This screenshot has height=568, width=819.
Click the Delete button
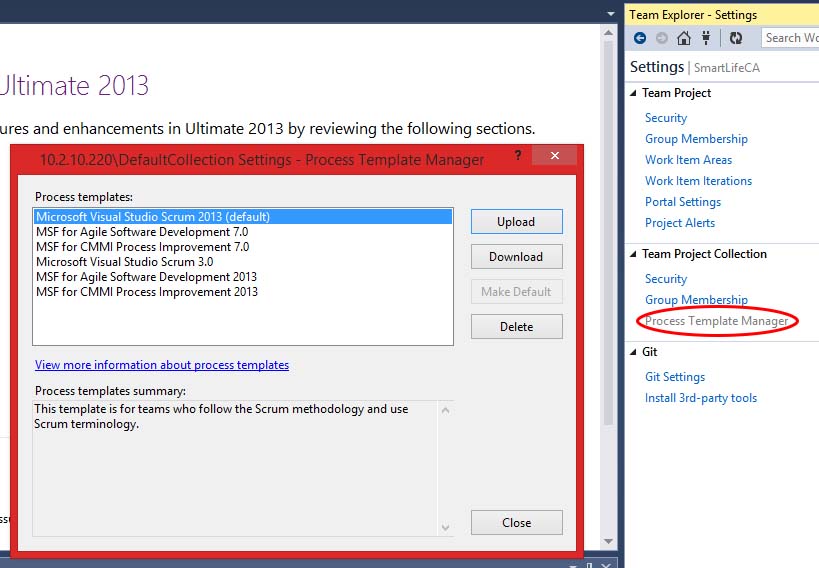coord(517,327)
